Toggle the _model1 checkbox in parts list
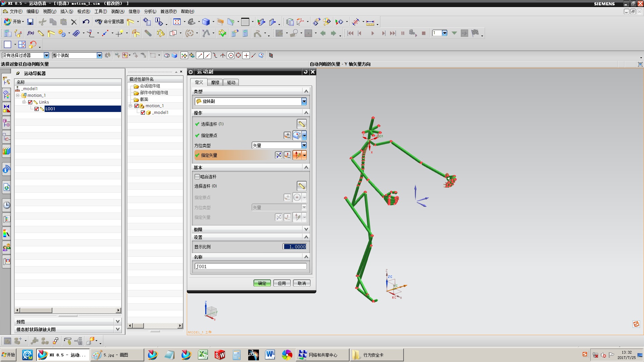The width and height of the screenshot is (644, 362). [143, 113]
